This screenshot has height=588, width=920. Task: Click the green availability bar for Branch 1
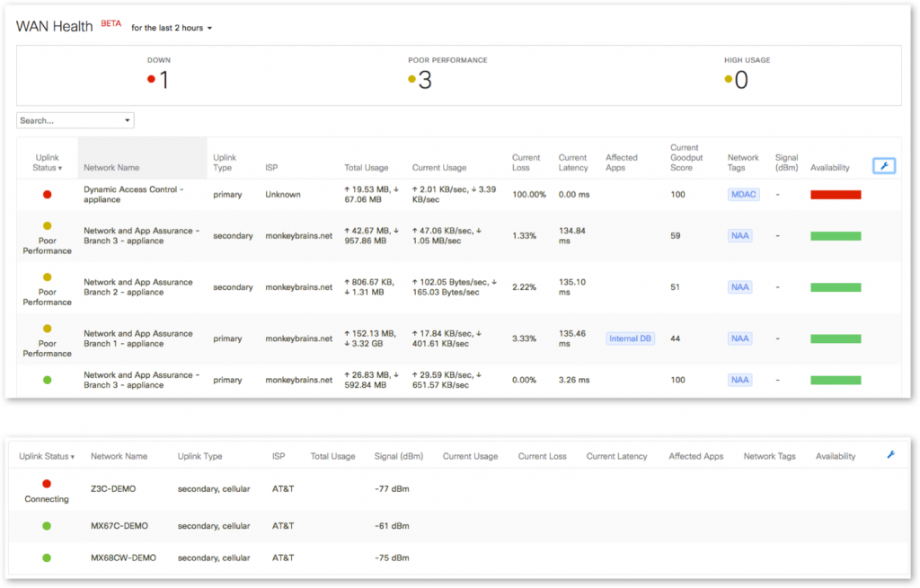[836, 338]
